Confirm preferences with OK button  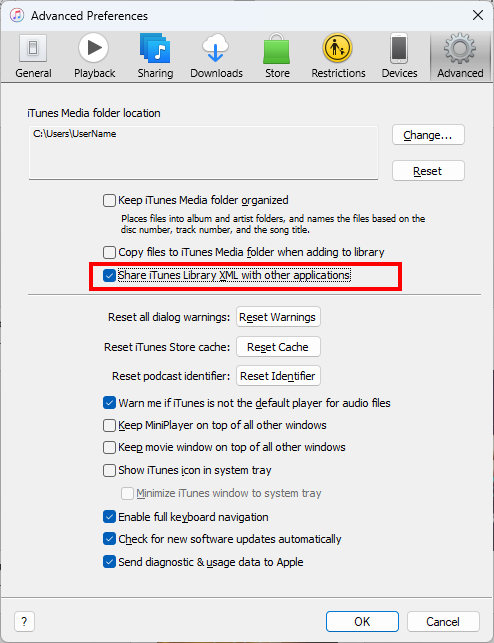click(362, 622)
